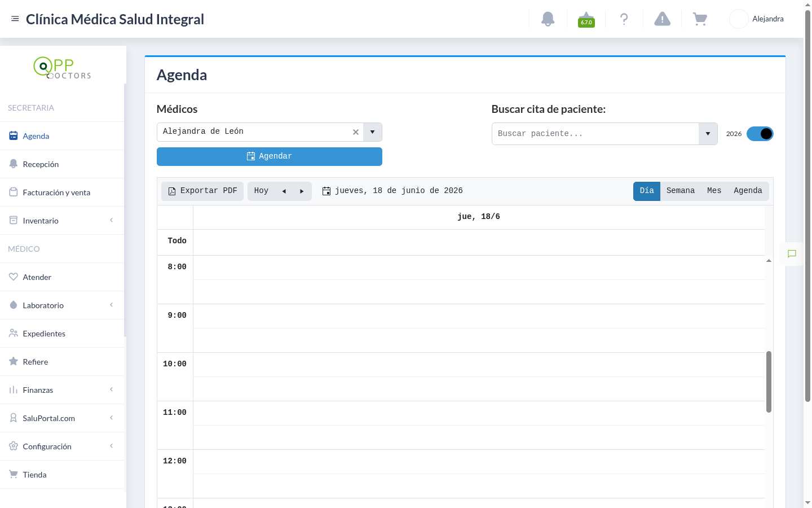Switch to Día view
This screenshot has width=812, height=508.
click(647, 191)
